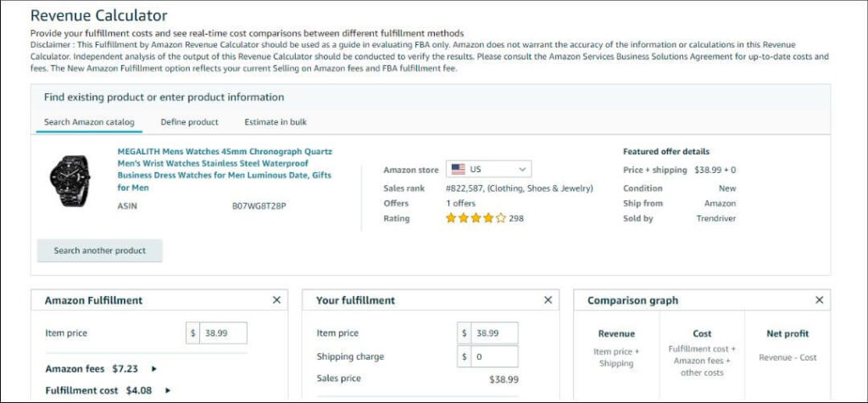Open the MEGALITH Mens Watches product link

[225, 169]
